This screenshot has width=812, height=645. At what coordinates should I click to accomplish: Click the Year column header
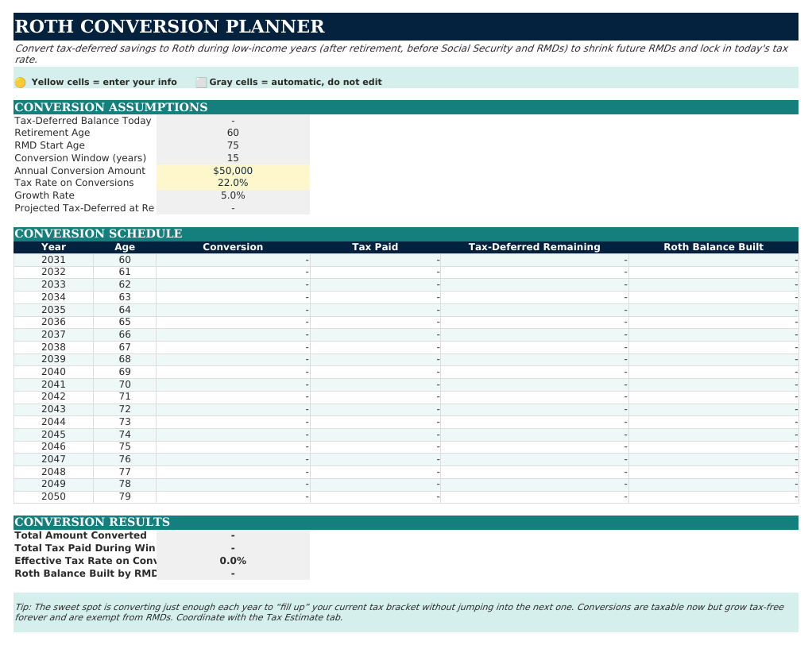(53, 247)
